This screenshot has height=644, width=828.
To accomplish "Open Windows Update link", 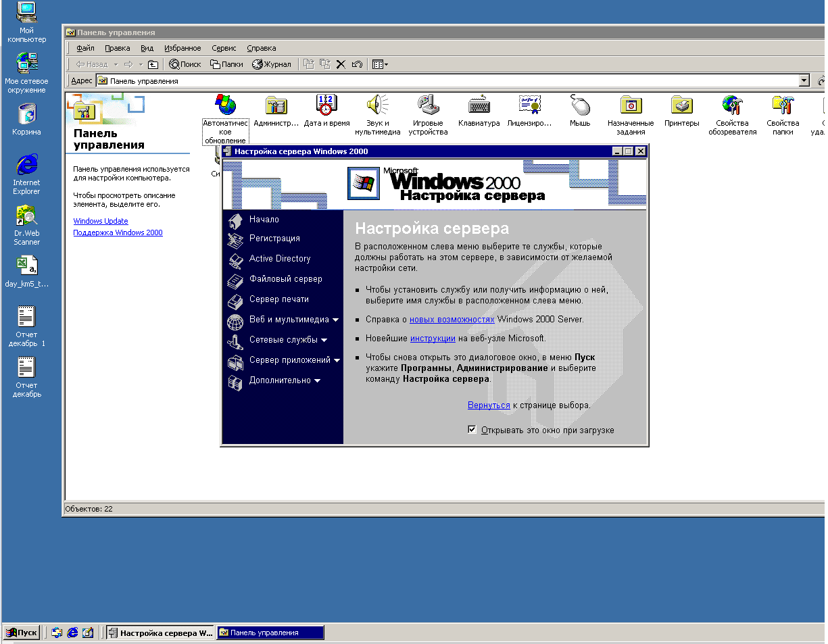I will (x=101, y=221).
